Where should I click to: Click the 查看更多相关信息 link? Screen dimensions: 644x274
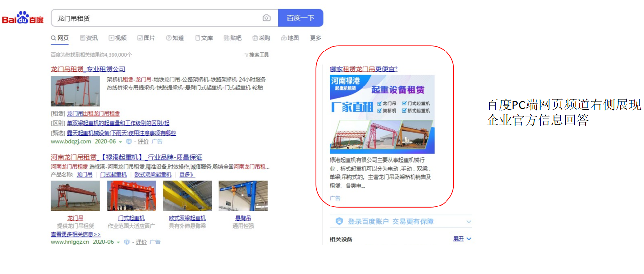pos(76,234)
